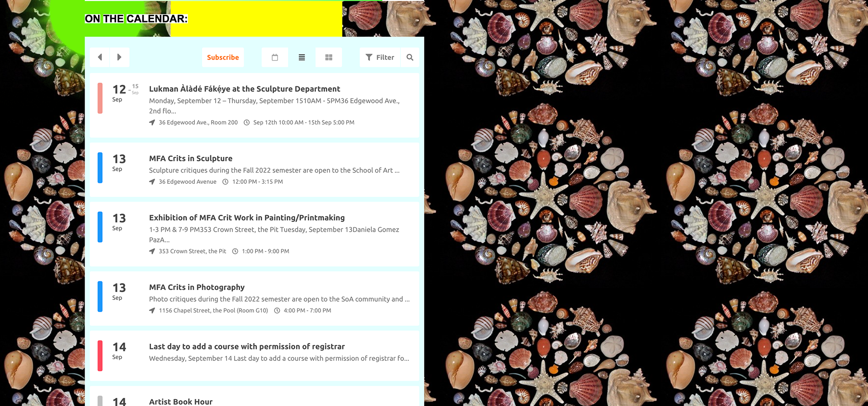The image size is (868, 406).
Task: Click '36 Edgewood Ave., Room 200' location text
Action: (198, 122)
